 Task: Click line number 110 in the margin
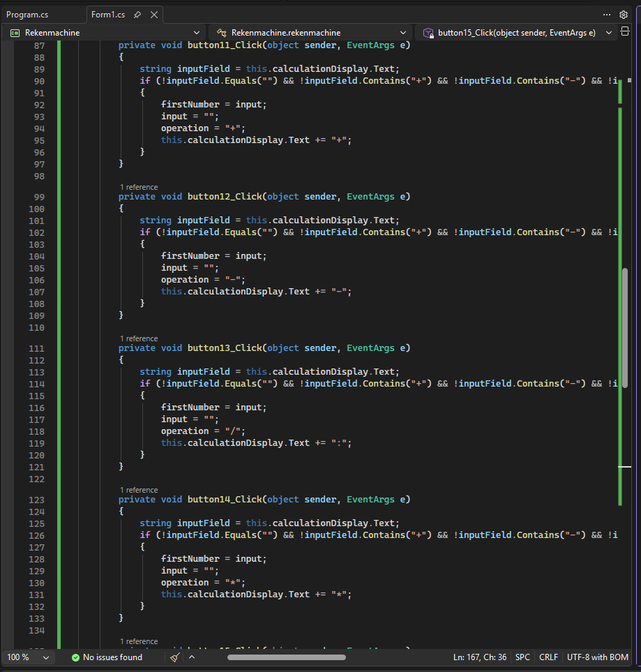36,328
